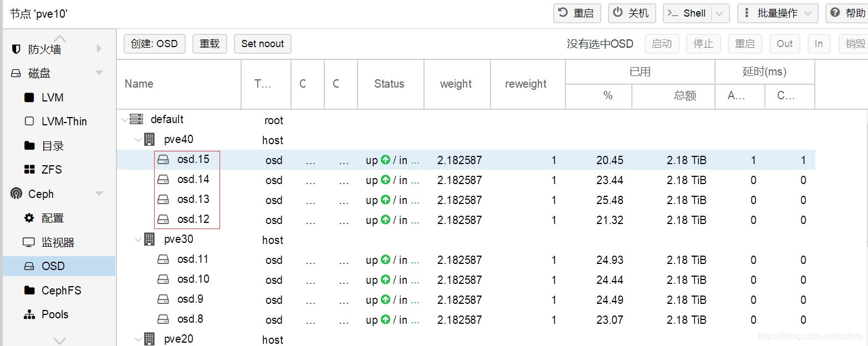Viewport: 868px width, 346px height.
Task: Click the CephFS folder icon
Action: pyautogui.click(x=29, y=290)
